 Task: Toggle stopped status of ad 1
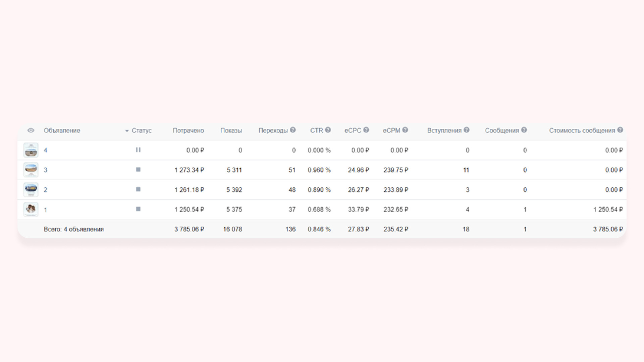(138, 209)
